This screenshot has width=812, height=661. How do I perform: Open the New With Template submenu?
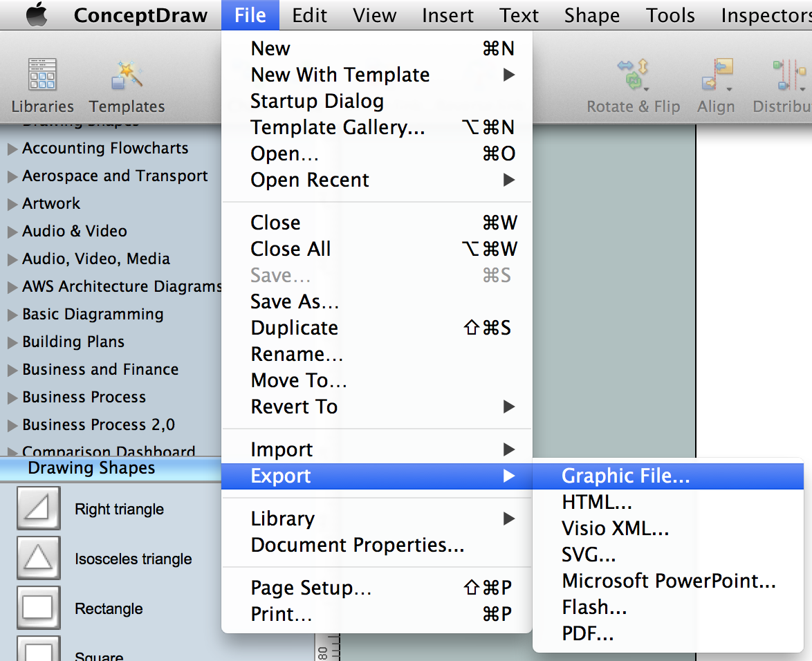pyautogui.click(x=376, y=75)
